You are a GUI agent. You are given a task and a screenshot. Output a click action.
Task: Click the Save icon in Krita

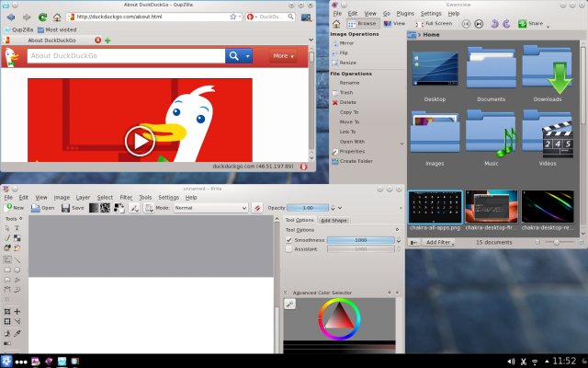coord(73,208)
